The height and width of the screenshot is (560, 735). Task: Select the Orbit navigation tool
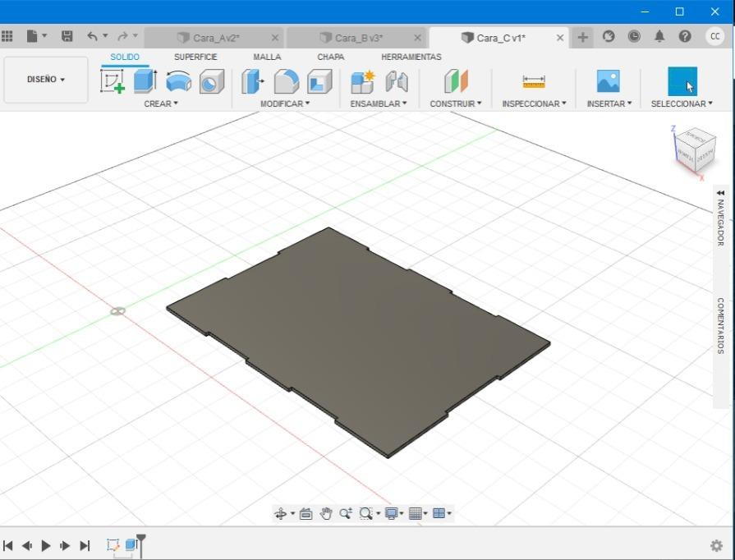coord(280,513)
